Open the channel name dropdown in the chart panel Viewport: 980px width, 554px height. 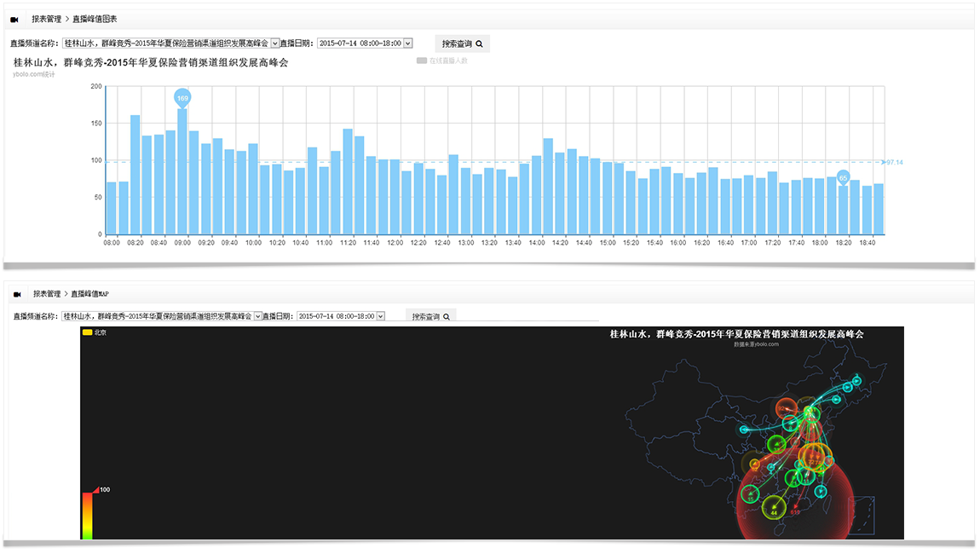(170, 43)
